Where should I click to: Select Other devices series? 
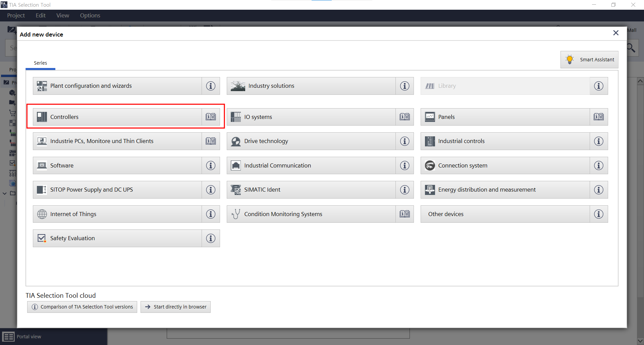(505, 214)
